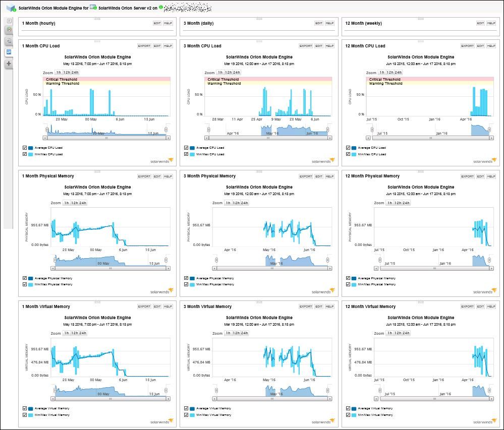The image size is (504, 430).
Task: Export the 1 Month CPU Load chart
Action: click(144, 46)
